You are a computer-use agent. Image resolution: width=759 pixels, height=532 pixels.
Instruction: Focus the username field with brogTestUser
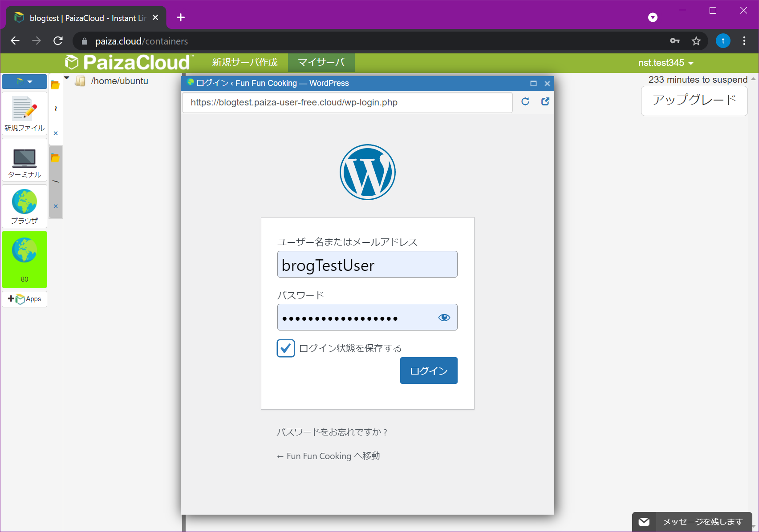point(367,264)
